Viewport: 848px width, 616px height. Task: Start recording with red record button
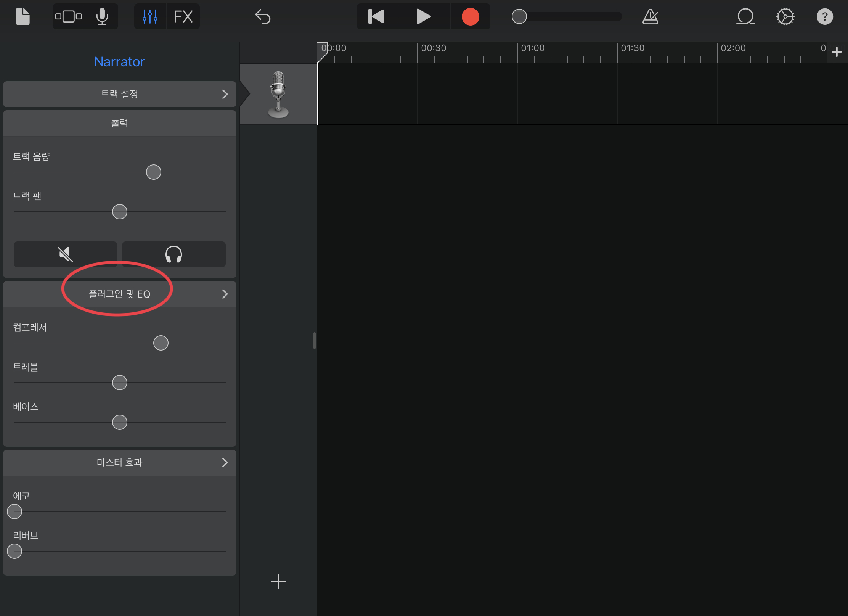tap(470, 17)
